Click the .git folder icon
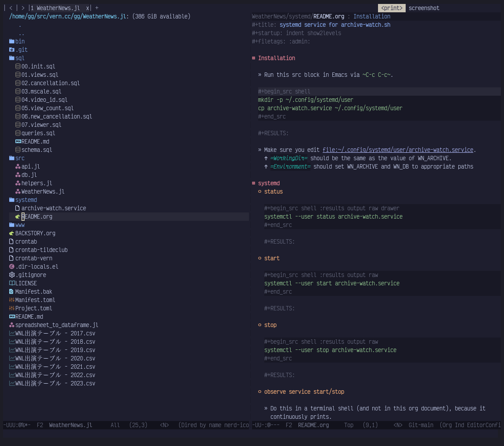Screen dimensions: 504x446 point(12,50)
